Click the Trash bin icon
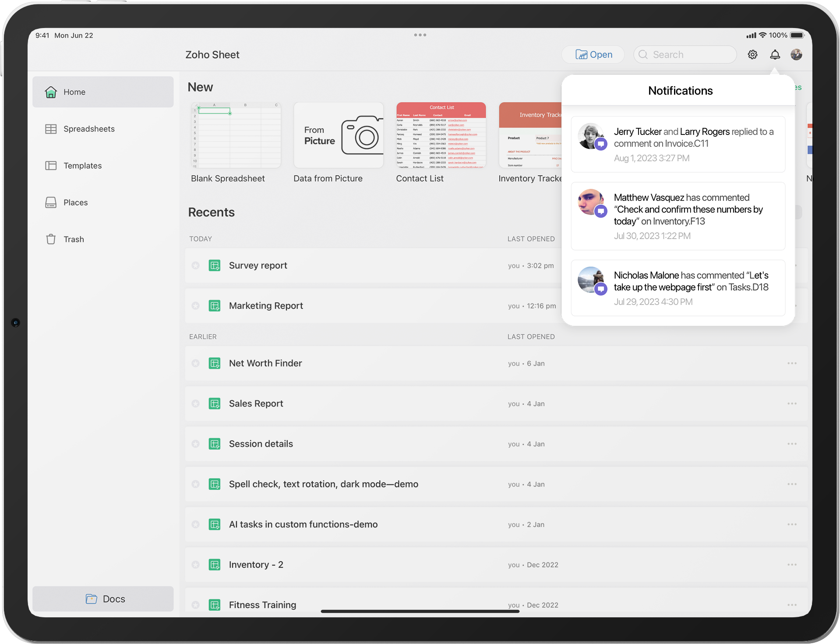 click(x=51, y=239)
